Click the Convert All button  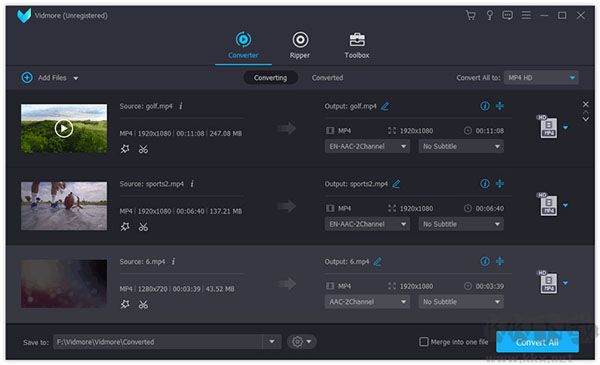537,342
